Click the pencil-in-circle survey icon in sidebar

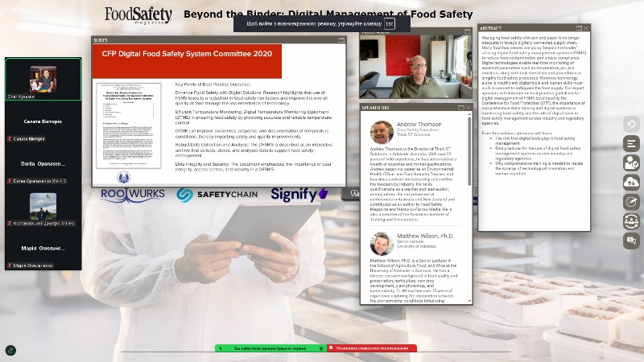(x=631, y=202)
